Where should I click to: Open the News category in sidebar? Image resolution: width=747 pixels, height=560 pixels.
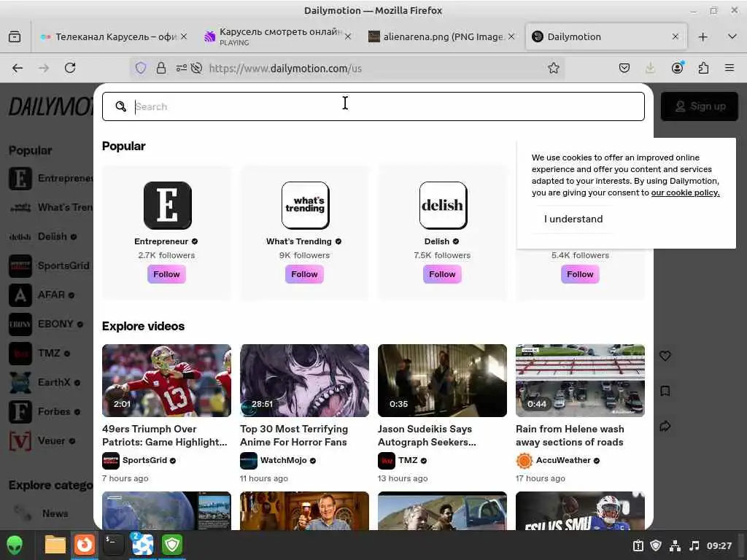pos(55,513)
